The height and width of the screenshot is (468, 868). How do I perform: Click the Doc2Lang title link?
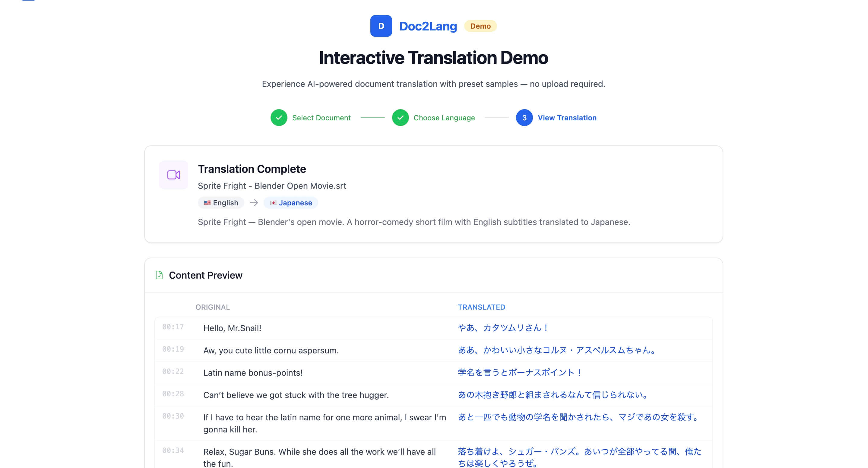[x=428, y=26]
